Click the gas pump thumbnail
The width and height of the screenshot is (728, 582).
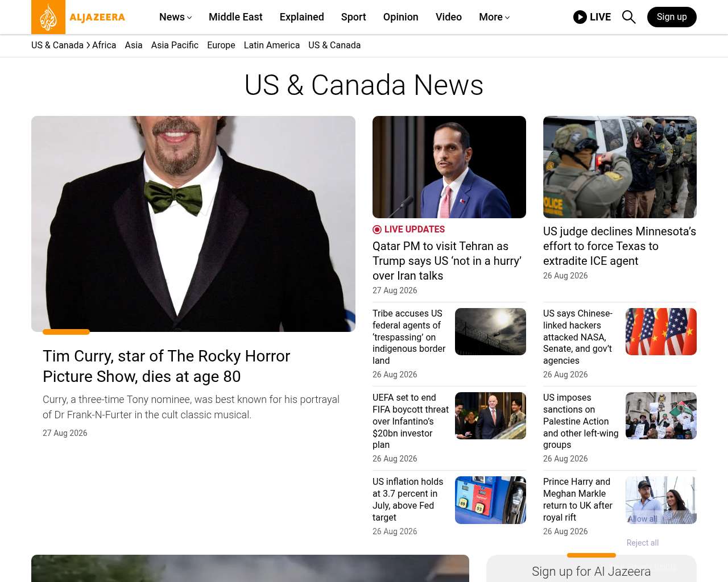490,500
